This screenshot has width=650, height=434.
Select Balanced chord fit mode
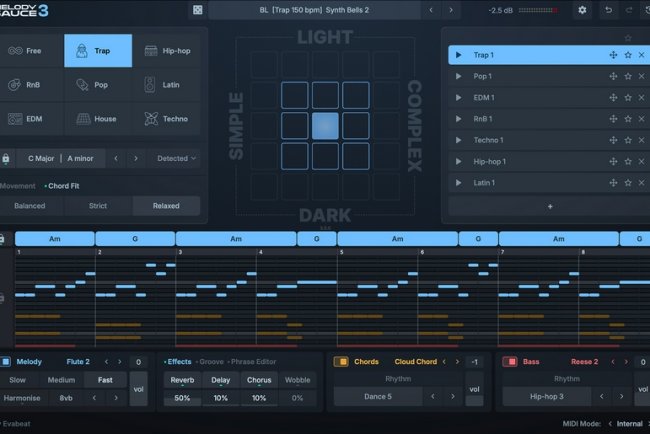point(30,206)
